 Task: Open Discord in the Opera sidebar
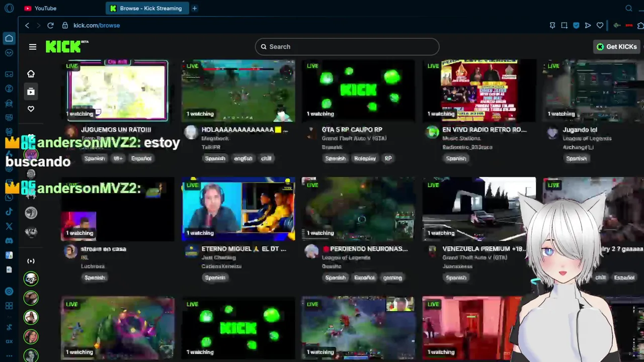[9, 240]
